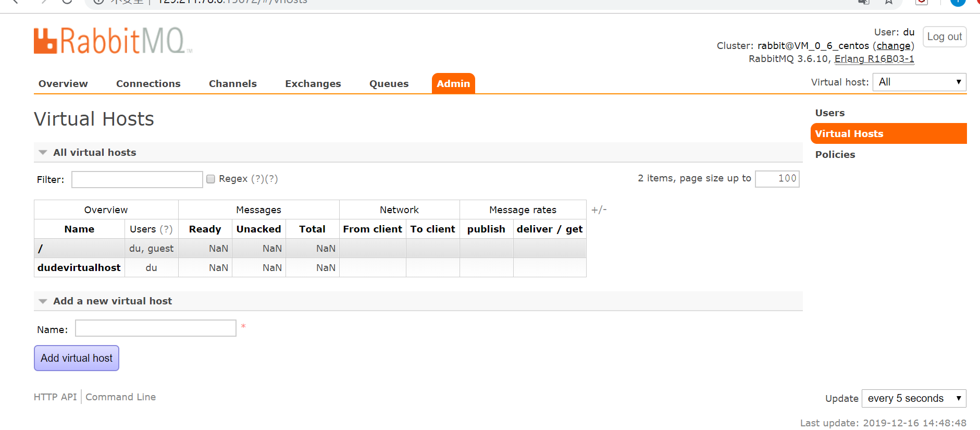Go to the Exchanges tab
The height and width of the screenshot is (430, 980).
point(313,83)
